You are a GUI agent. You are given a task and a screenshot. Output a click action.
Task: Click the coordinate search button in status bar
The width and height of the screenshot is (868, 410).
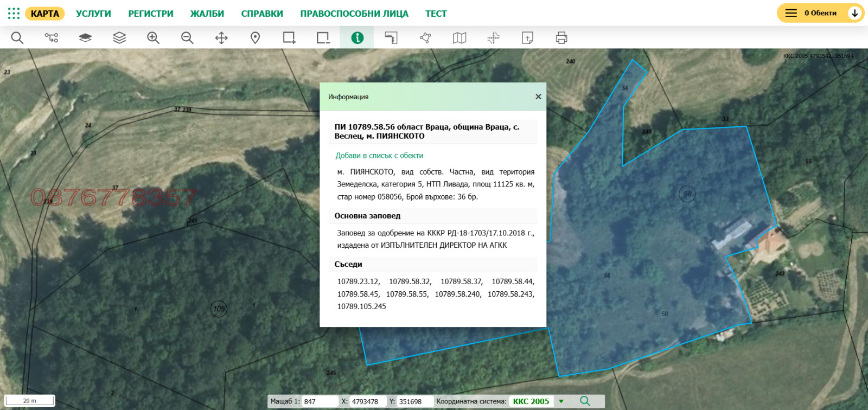(585, 401)
